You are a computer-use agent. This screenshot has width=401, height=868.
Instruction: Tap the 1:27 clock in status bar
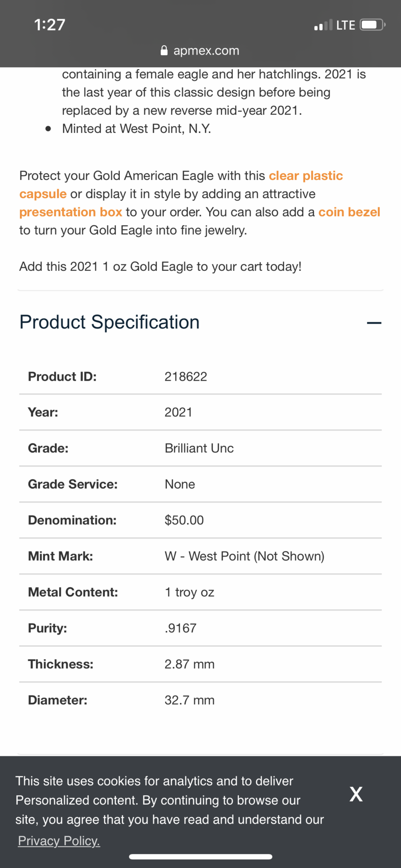coord(50,24)
